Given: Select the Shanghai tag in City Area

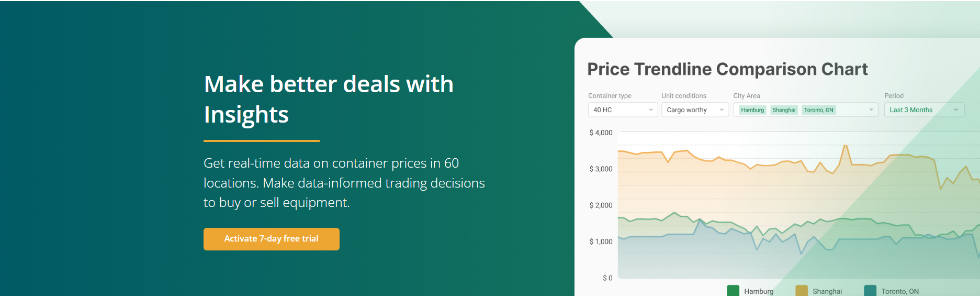Looking at the screenshot, I should pyautogui.click(x=784, y=110).
